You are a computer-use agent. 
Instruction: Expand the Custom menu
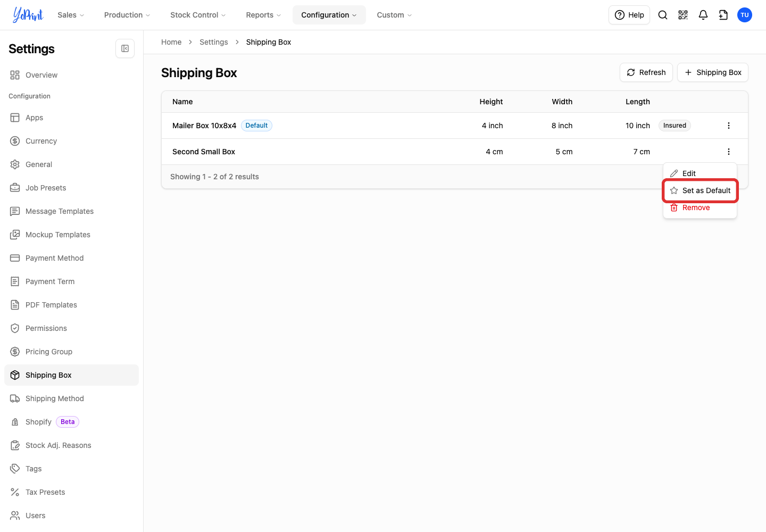tap(394, 15)
